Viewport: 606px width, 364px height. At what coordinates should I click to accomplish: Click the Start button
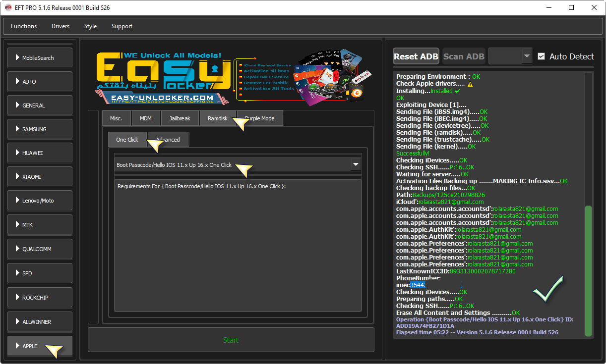click(231, 340)
